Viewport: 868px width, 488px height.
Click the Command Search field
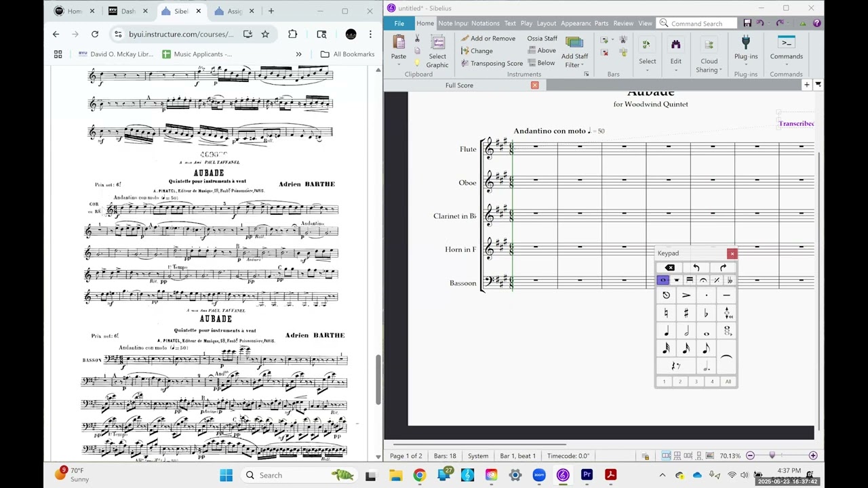(x=696, y=23)
